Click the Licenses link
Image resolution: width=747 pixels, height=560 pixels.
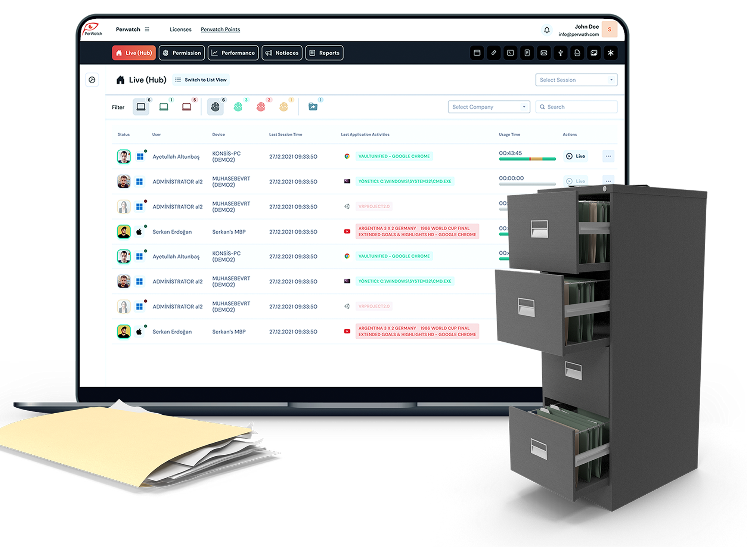[x=180, y=29]
